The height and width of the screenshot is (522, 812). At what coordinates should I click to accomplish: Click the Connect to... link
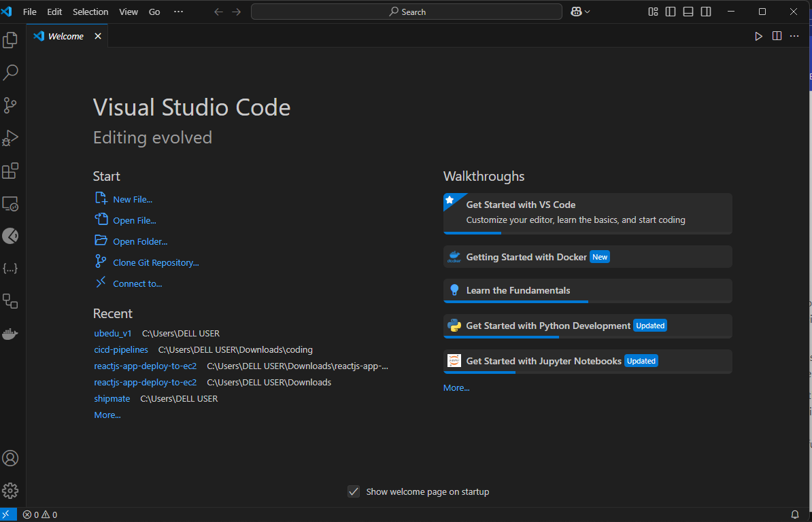coord(137,283)
